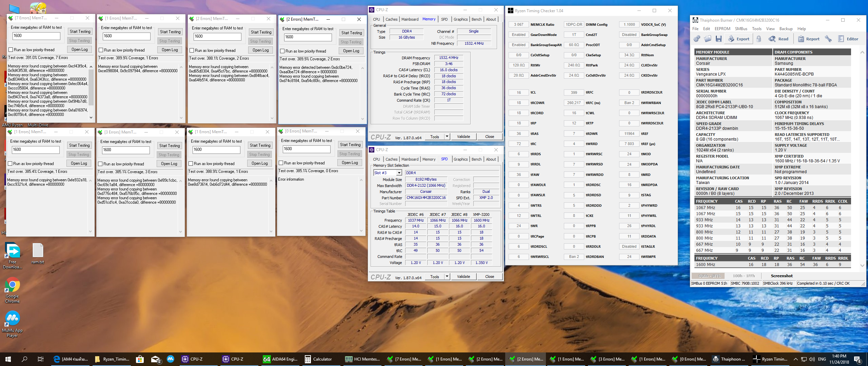Open Tools dropdown arrow in lower CPU-Z window
The width and height of the screenshot is (868, 366).
click(447, 277)
